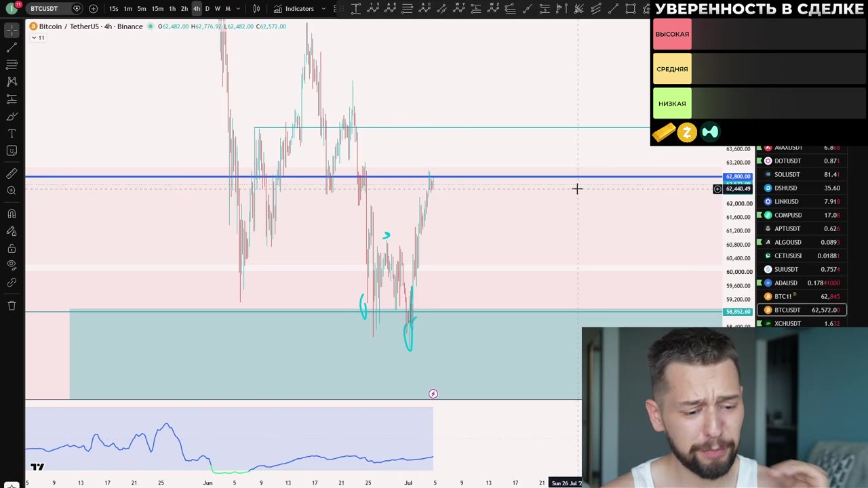Toggle Magnet mode

point(12,214)
